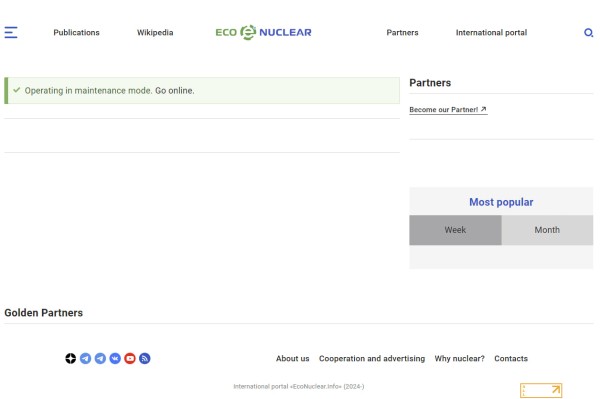The height and width of the screenshot is (399, 600).
Task: Open Cooperation and advertising footer link
Action: [x=372, y=358]
